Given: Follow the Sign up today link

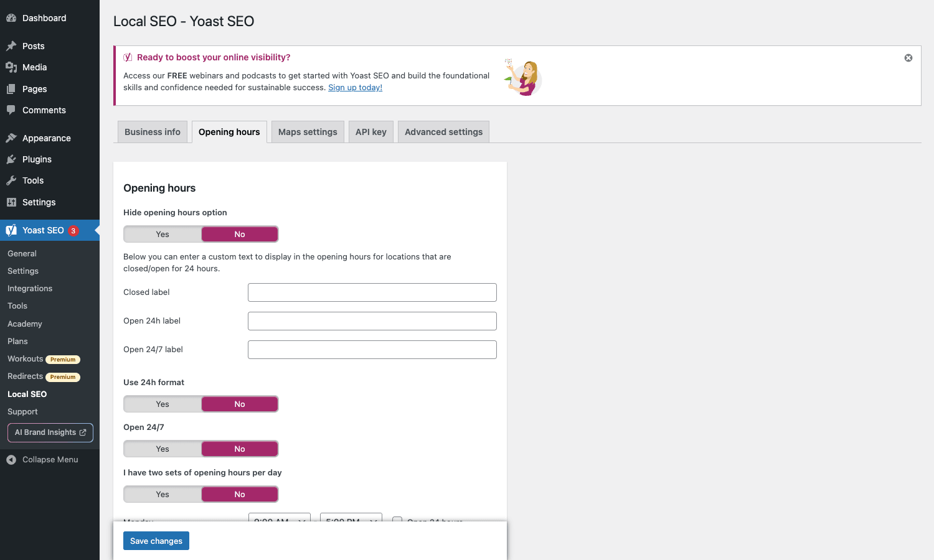Looking at the screenshot, I should pos(355,88).
